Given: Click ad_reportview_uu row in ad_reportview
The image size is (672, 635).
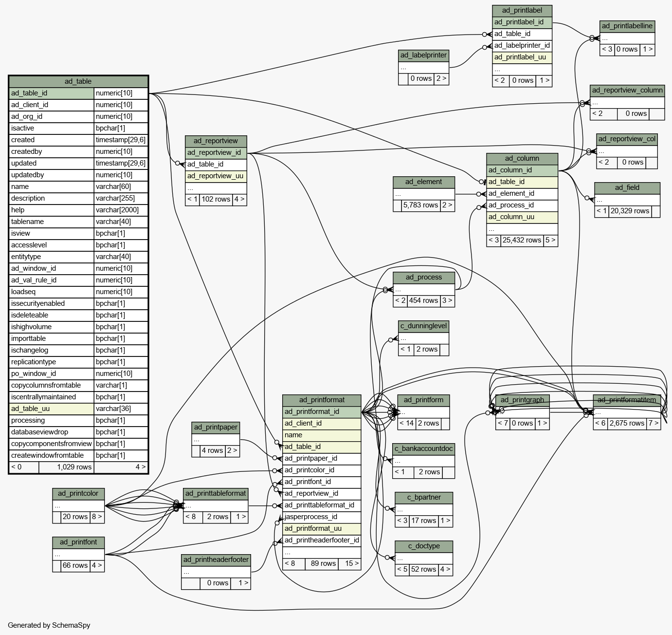Looking at the screenshot, I should tap(216, 176).
